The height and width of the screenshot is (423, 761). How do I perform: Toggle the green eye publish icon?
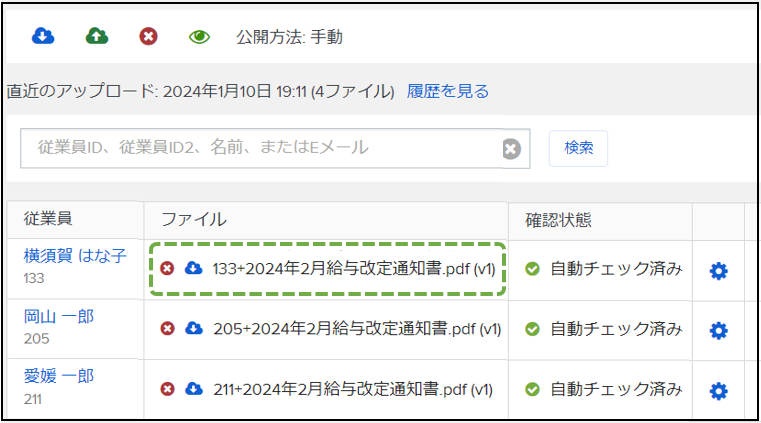199,37
